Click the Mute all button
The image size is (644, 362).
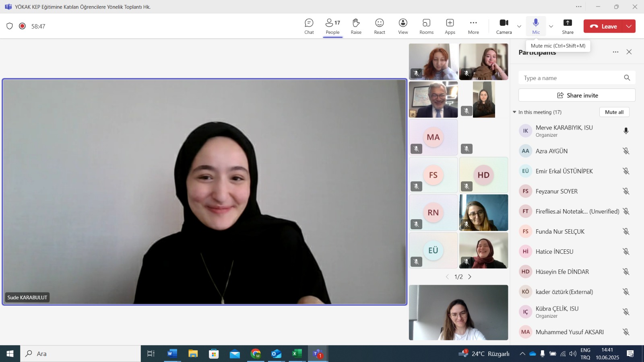pos(614,112)
